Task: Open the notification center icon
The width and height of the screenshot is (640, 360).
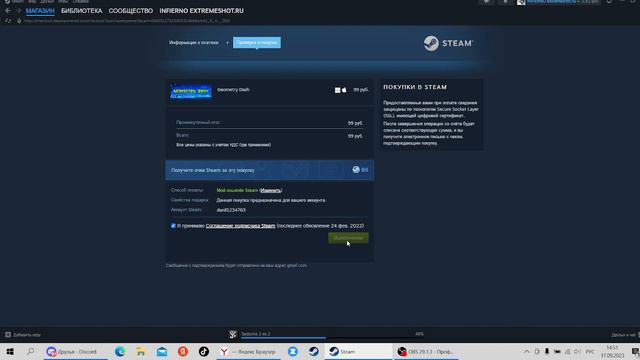Action: click(x=635, y=351)
